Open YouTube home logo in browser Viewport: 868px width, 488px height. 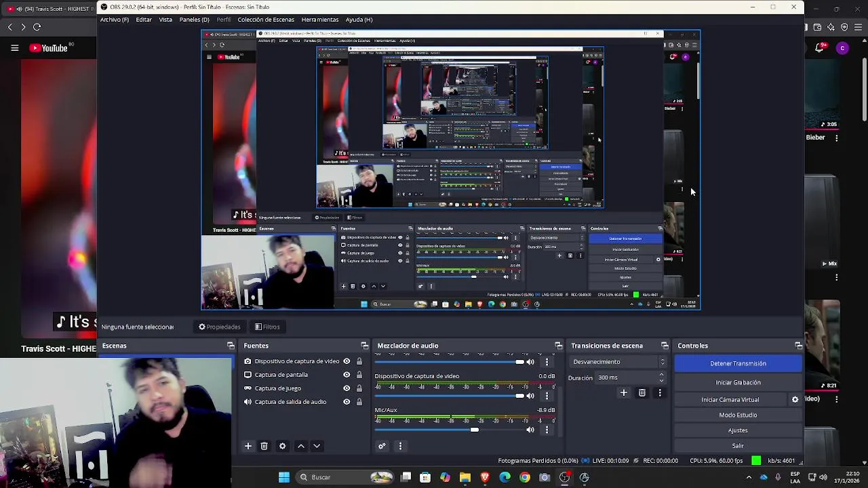click(x=48, y=48)
